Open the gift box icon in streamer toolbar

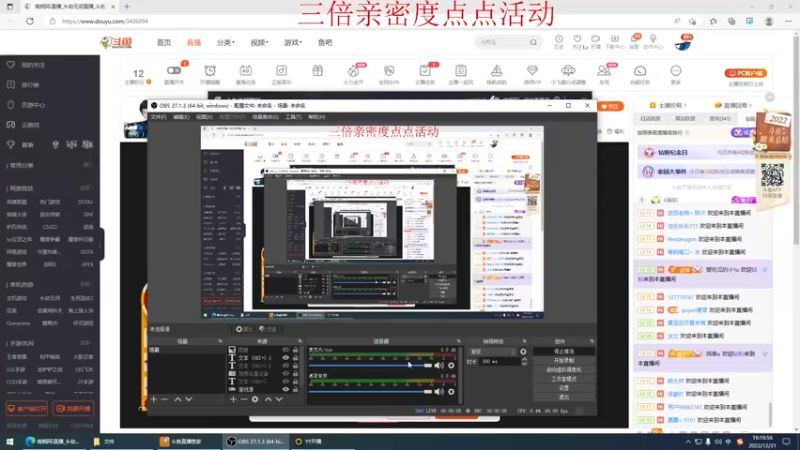[317, 70]
